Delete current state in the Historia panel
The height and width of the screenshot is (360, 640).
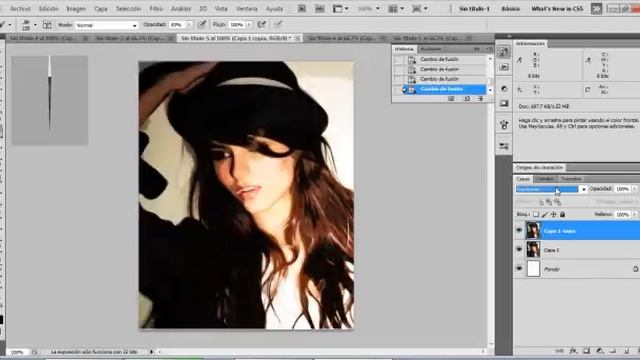tap(480, 98)
